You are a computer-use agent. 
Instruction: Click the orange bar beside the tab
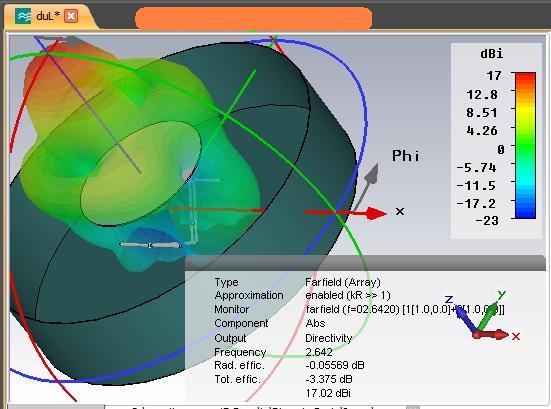[253, 19]
